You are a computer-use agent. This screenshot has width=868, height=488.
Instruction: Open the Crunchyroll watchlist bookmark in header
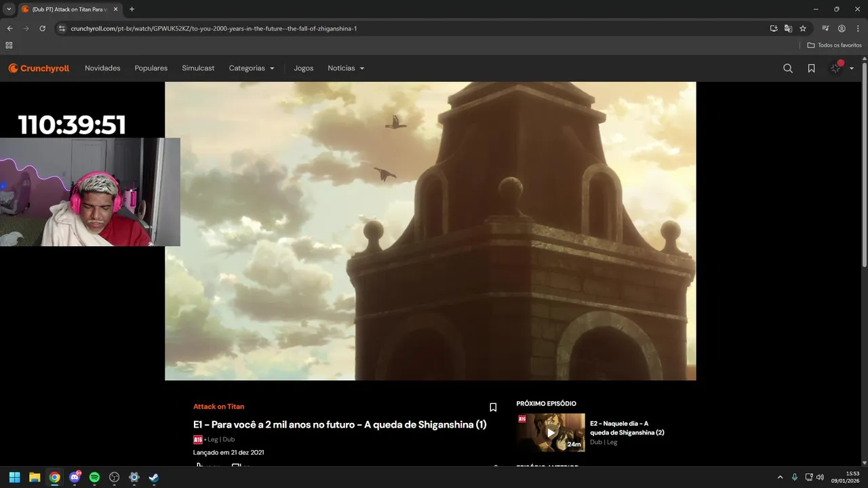pyautogui.click(x=811, y=68)
